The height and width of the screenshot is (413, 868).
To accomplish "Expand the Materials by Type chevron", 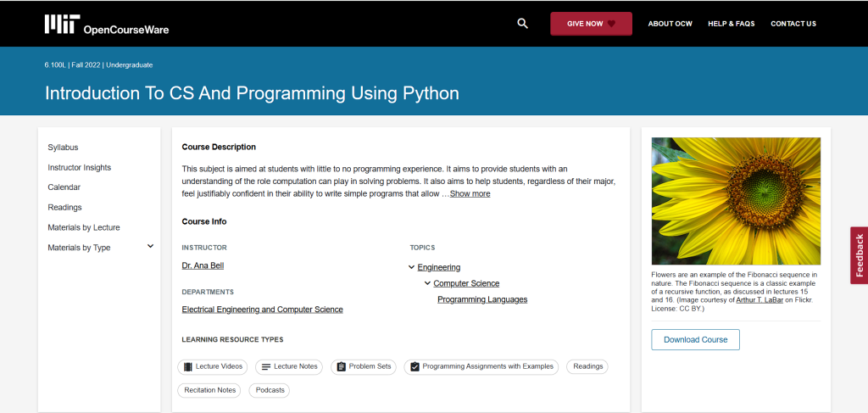I will tap(151, 247).
